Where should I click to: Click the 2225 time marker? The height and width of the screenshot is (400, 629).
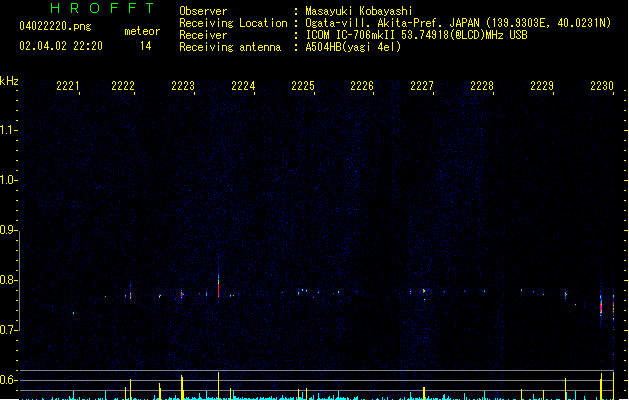303,86
